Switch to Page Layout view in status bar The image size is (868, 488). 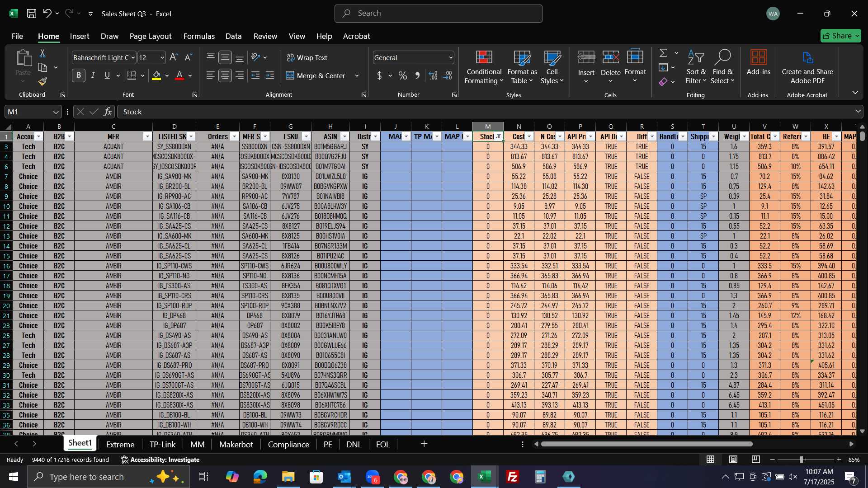(x=733, y=460)
